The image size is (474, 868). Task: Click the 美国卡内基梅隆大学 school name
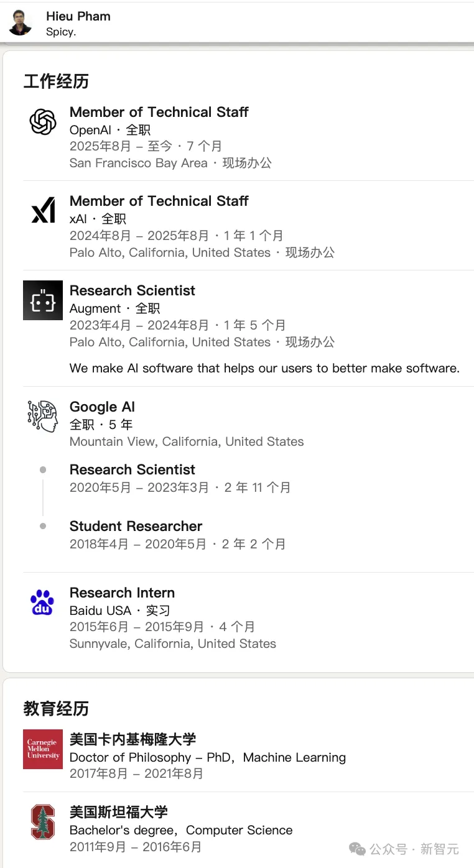[x=132, y=739]
